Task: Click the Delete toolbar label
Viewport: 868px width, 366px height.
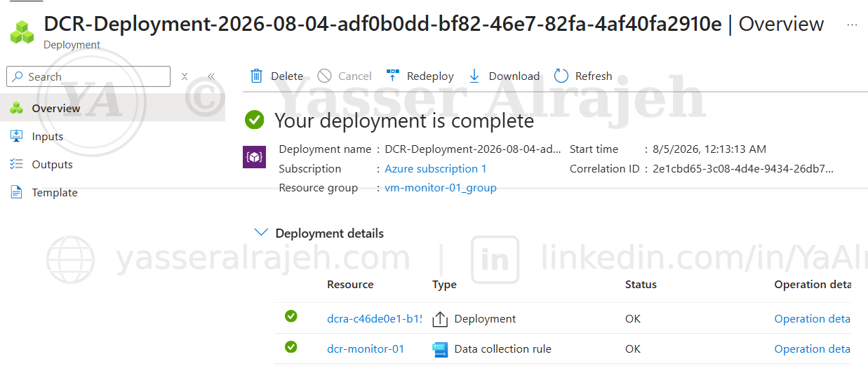Action: click(x=287, y=76)
